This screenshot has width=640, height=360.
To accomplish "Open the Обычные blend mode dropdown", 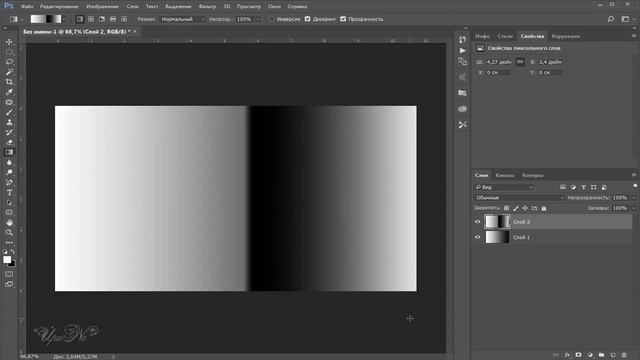I will point(519,198).
